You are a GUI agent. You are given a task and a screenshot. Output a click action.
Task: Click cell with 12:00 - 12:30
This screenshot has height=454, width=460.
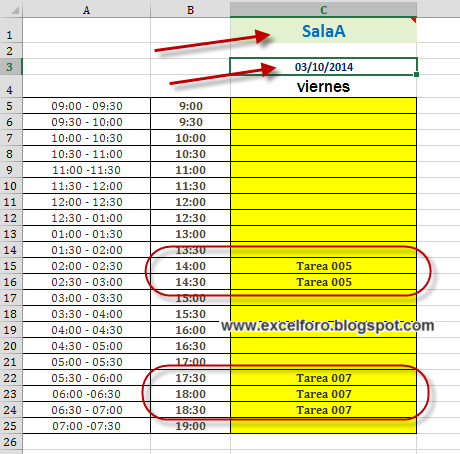pyautogui.click(x=87, y=202)
